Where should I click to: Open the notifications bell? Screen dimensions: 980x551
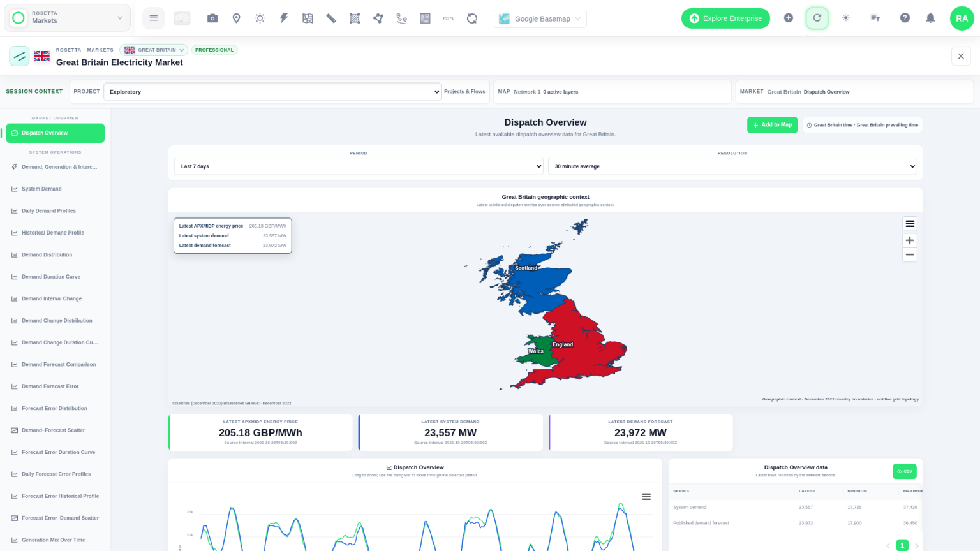(x=930, y=18)
